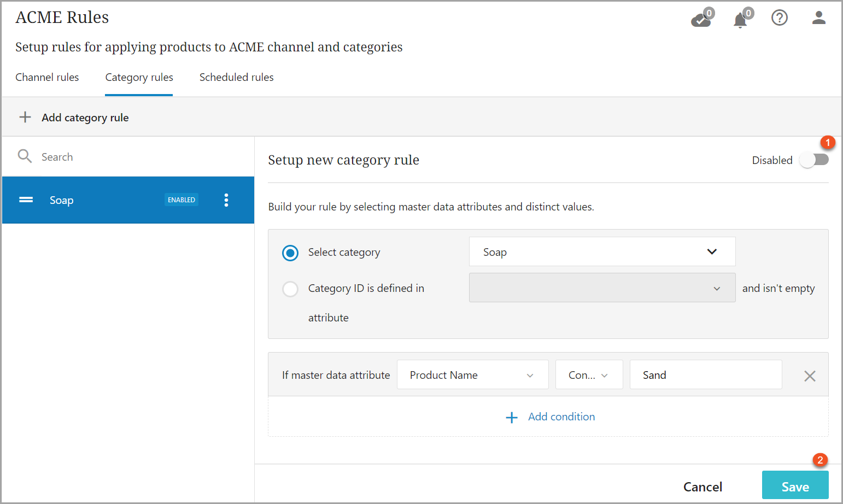843x504 pixels.
Task: Grab the Soap rule drag handle icon
Action: tap(26, 200)
